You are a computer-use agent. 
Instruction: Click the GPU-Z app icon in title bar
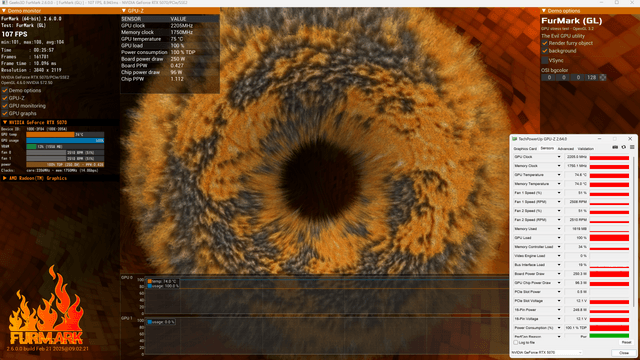[515, 139]
